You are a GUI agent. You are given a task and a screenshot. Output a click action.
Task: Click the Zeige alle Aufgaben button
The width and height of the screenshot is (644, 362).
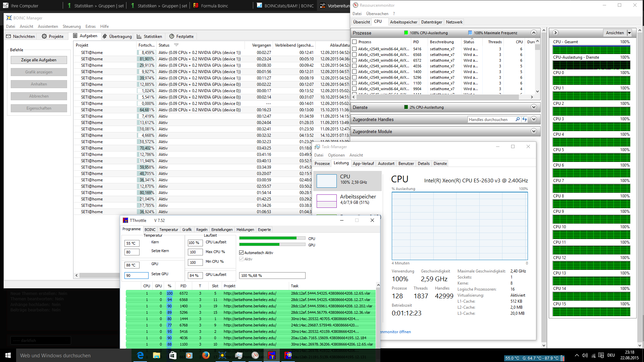39,60
